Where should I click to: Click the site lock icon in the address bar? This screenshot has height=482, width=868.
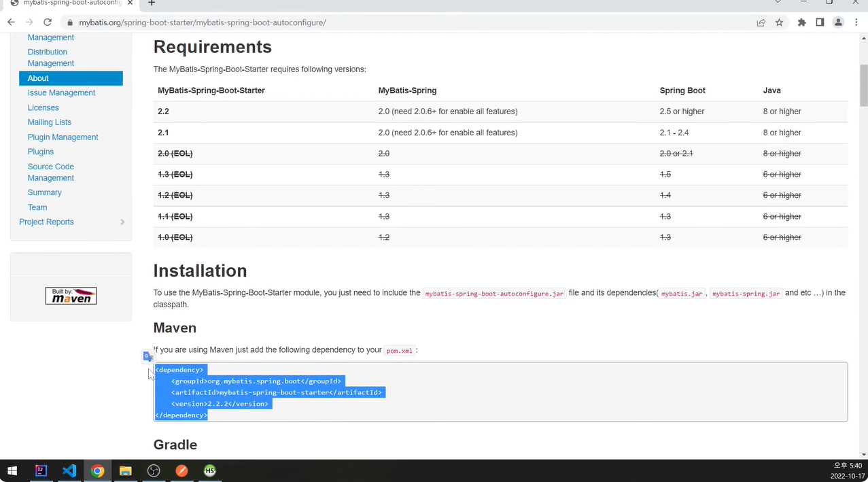click(70, 22)
